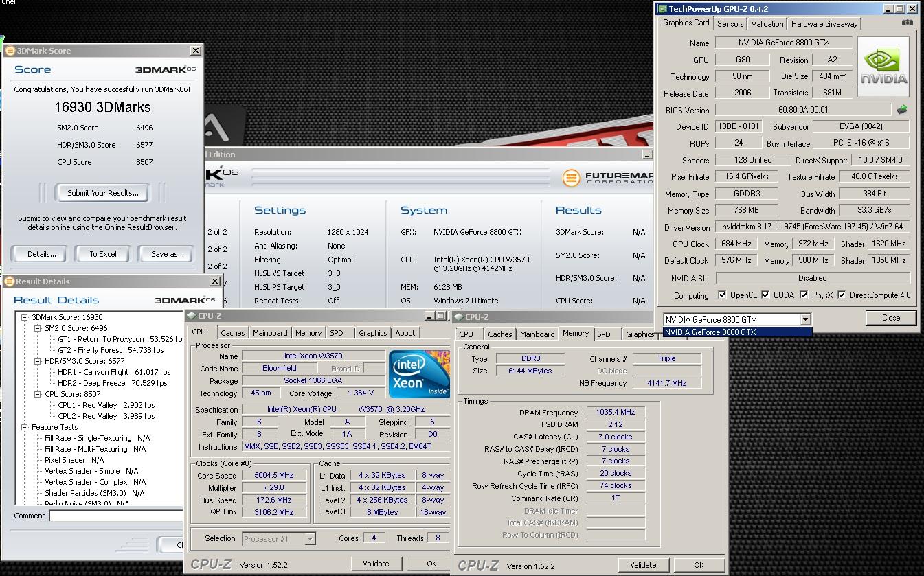Click the Save as... button

(168, 254)
